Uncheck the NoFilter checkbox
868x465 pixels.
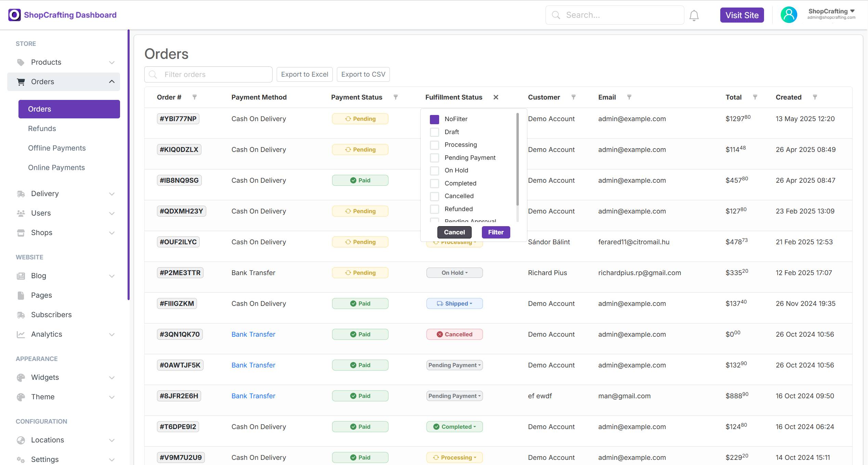click(434, 119)
